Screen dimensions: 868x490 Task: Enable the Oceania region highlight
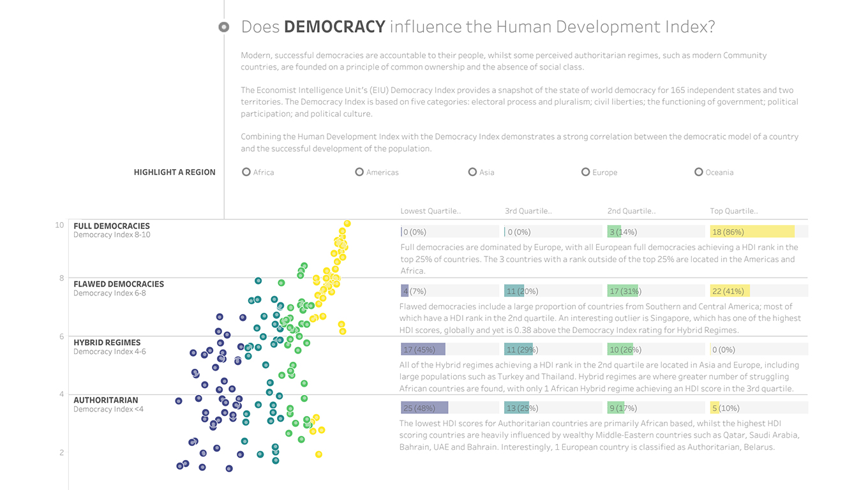pos(699,172)
